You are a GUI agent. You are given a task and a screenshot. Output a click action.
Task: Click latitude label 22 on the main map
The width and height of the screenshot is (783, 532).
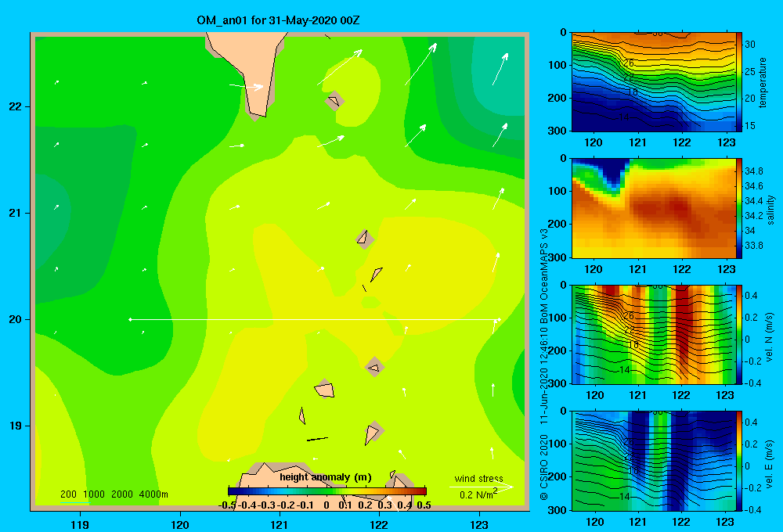[16, 106]
